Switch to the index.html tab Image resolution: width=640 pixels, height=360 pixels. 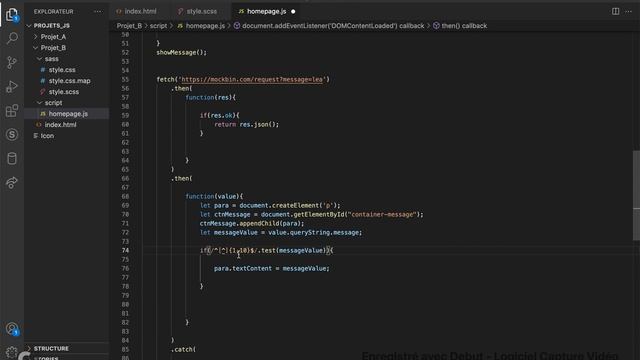(x=140, y=11)
